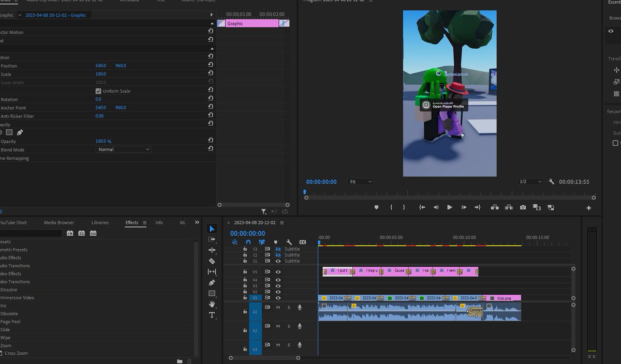Open the captions CC settings in the timeline

[x=303, y=241]
